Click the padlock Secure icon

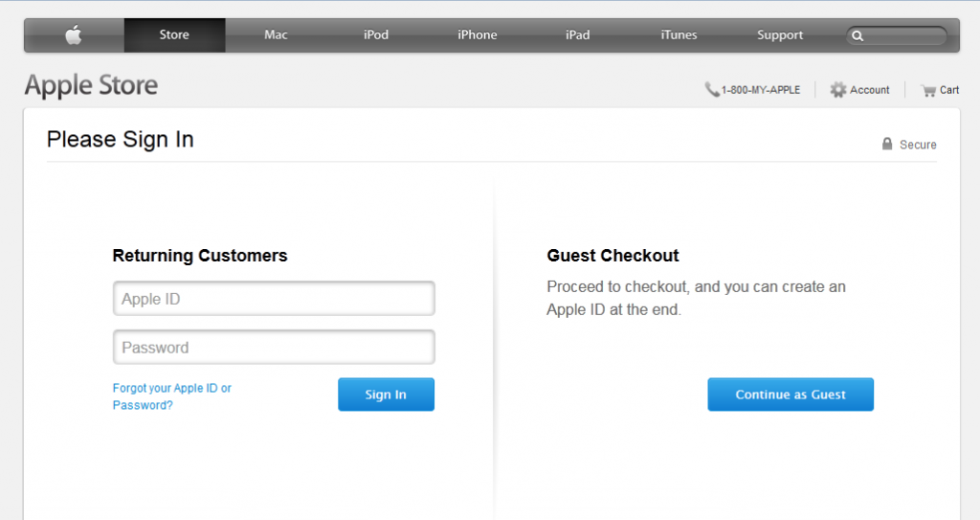(x=887, y=144)
